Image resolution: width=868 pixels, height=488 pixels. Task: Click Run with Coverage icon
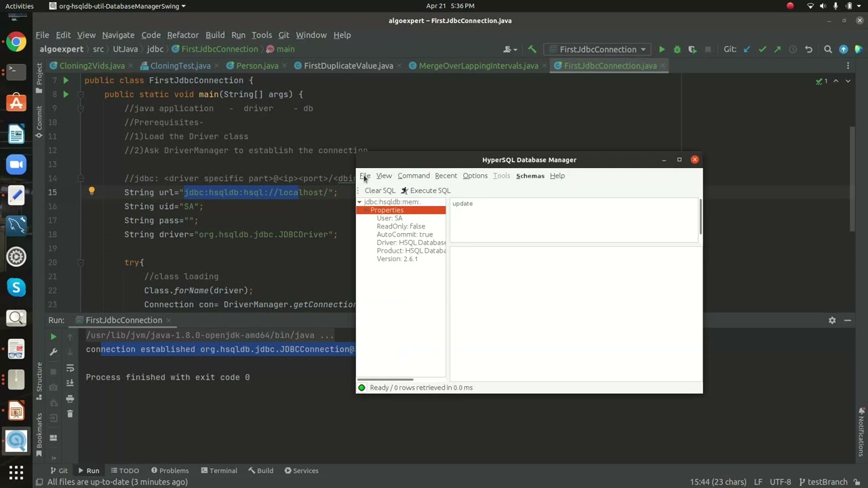click(x=692, y=49)
